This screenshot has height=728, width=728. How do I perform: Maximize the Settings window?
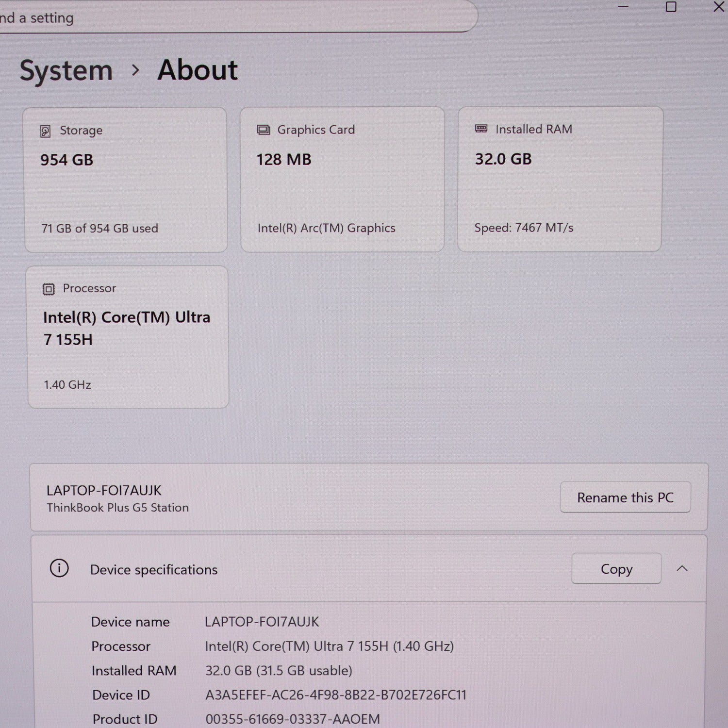point(671,7)
